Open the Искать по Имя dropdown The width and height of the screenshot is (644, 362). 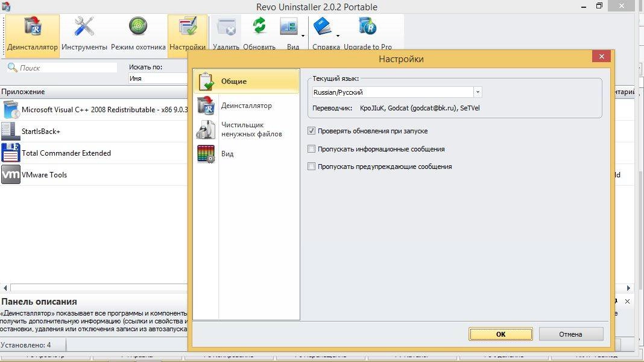158,78
